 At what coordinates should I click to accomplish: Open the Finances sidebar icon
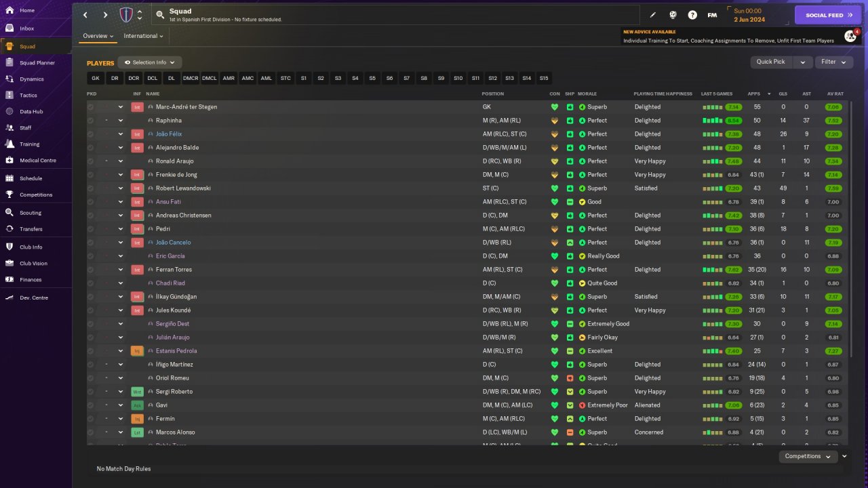(9, 279)
